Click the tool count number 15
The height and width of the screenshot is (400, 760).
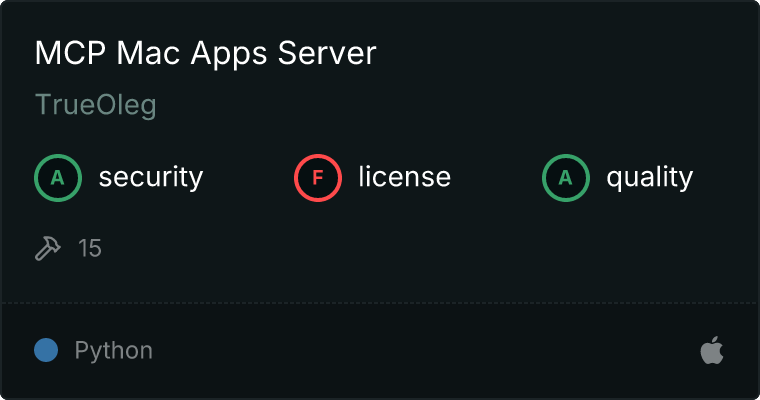[90, 249]
